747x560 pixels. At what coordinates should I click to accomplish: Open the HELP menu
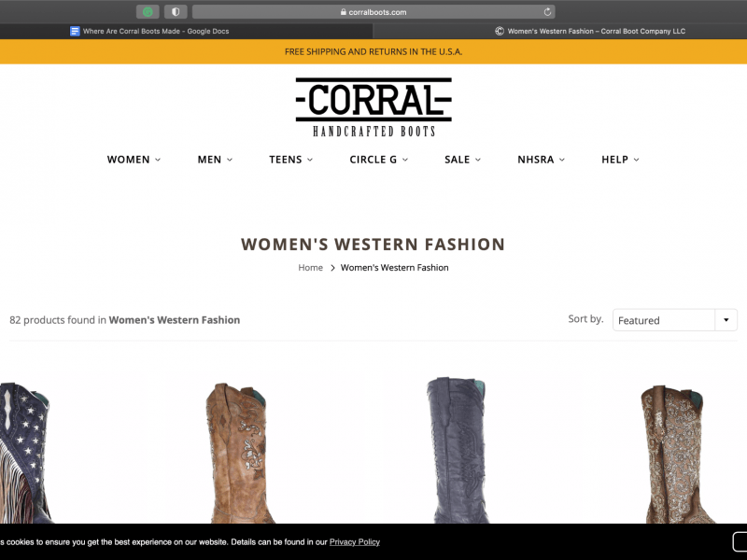[x=620, y=160]
